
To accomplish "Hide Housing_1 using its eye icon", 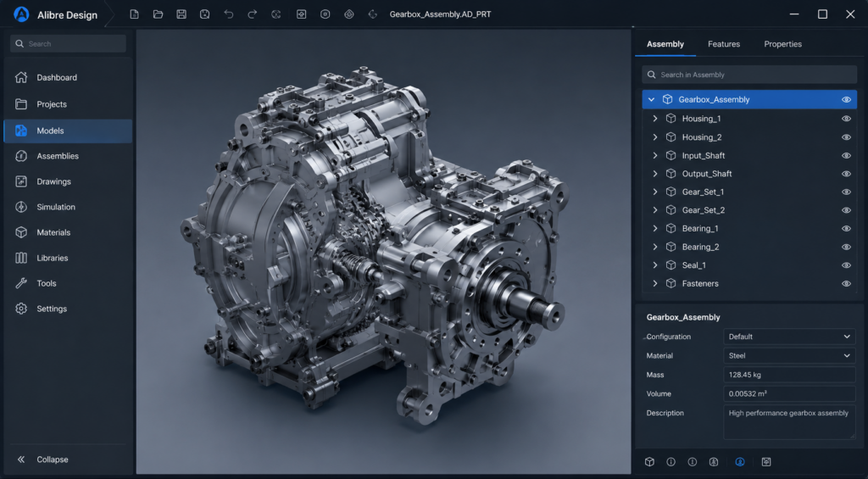I will pos(846,119).
